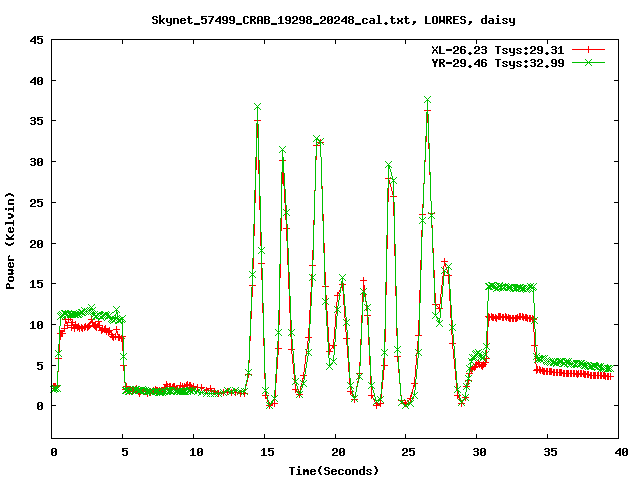Click Time axis tick label 10
This screenshot has height=480, width=640.
point(196,452)
